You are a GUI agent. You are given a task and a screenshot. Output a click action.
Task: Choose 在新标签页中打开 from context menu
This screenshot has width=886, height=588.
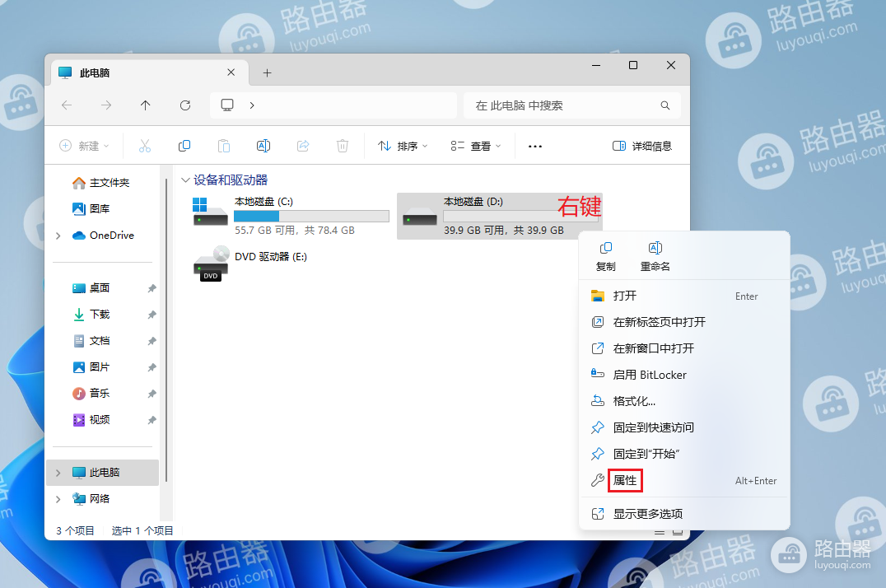click(683, 322)
